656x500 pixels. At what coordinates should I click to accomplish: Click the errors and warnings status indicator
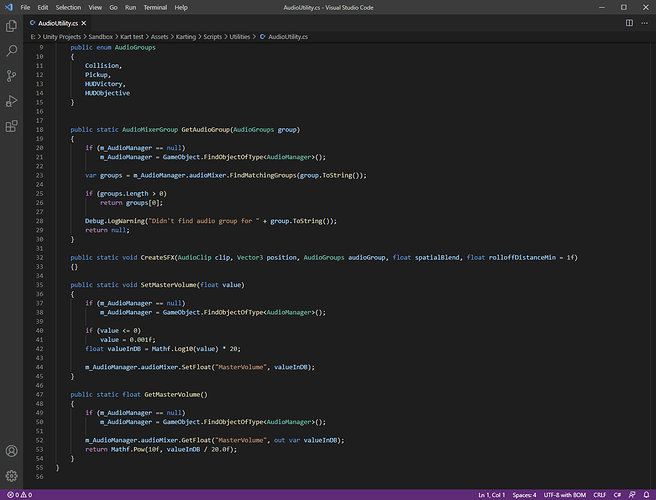(20, 495)
